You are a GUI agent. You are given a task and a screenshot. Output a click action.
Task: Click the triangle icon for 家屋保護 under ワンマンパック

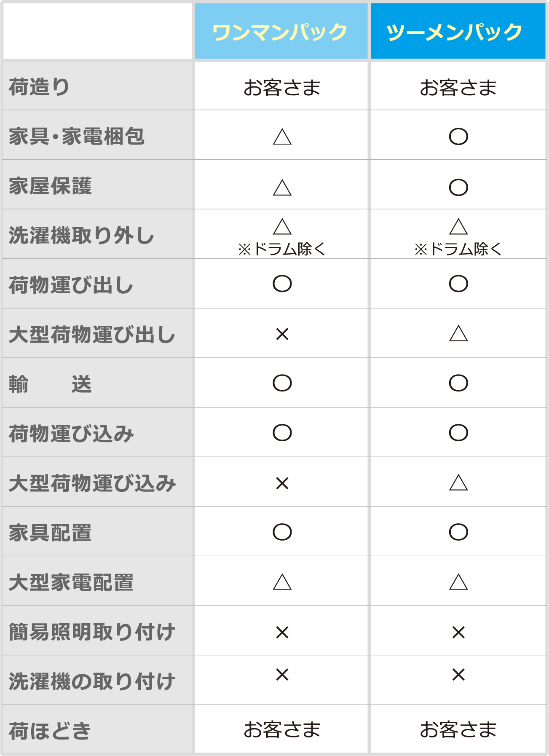tap(282, 187)
